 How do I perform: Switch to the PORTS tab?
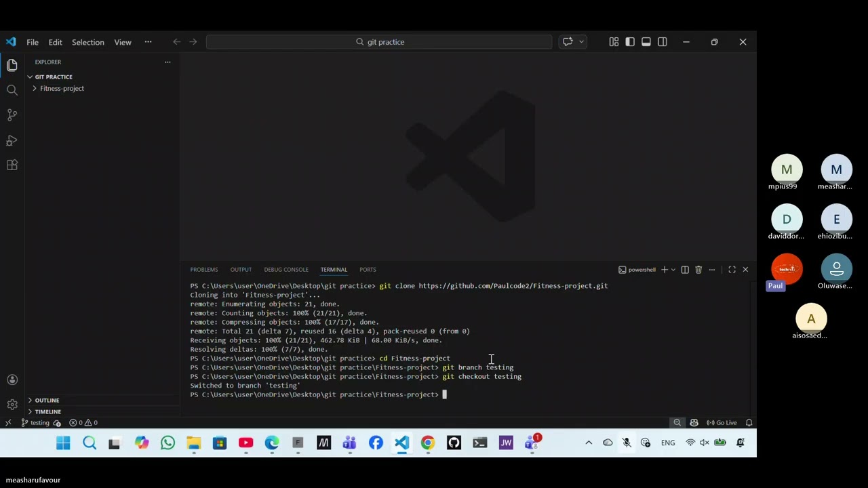point(368,270)
